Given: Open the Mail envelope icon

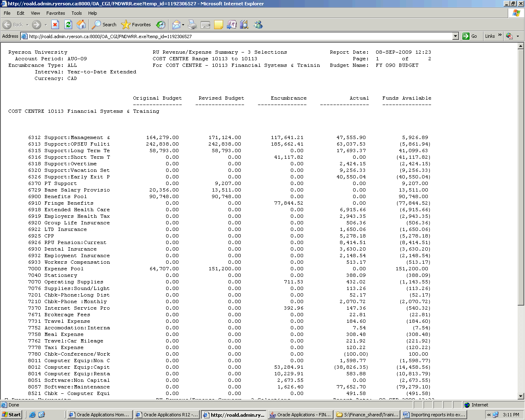Looking at the screenshot, I should click(x=176, y=25).
